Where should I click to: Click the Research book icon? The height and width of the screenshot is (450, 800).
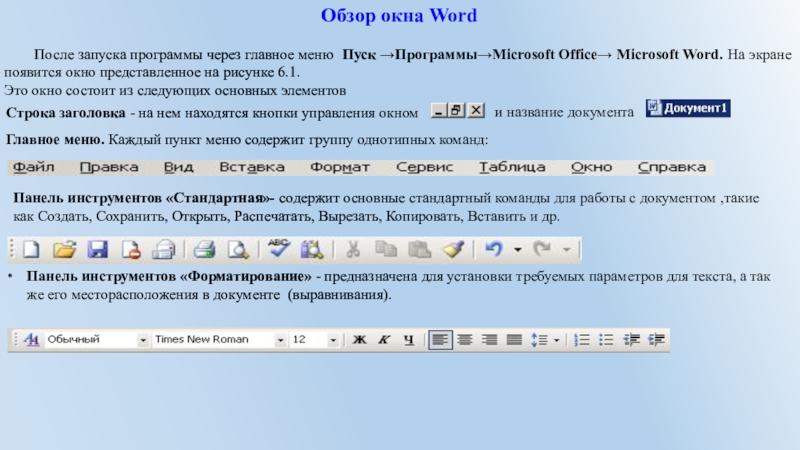312,249
